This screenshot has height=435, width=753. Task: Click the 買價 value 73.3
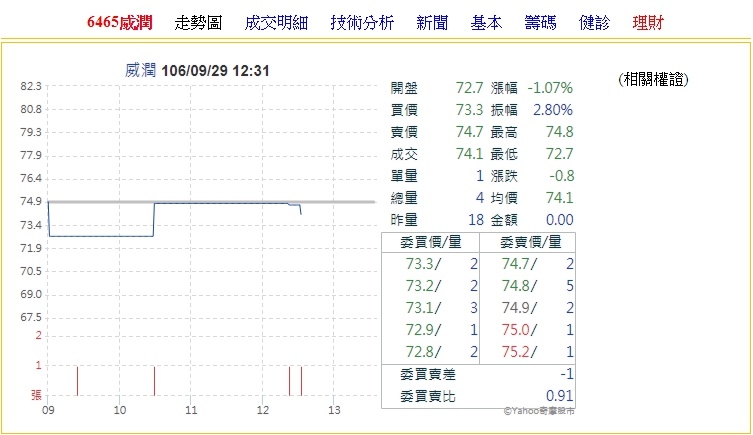point(469,110)
